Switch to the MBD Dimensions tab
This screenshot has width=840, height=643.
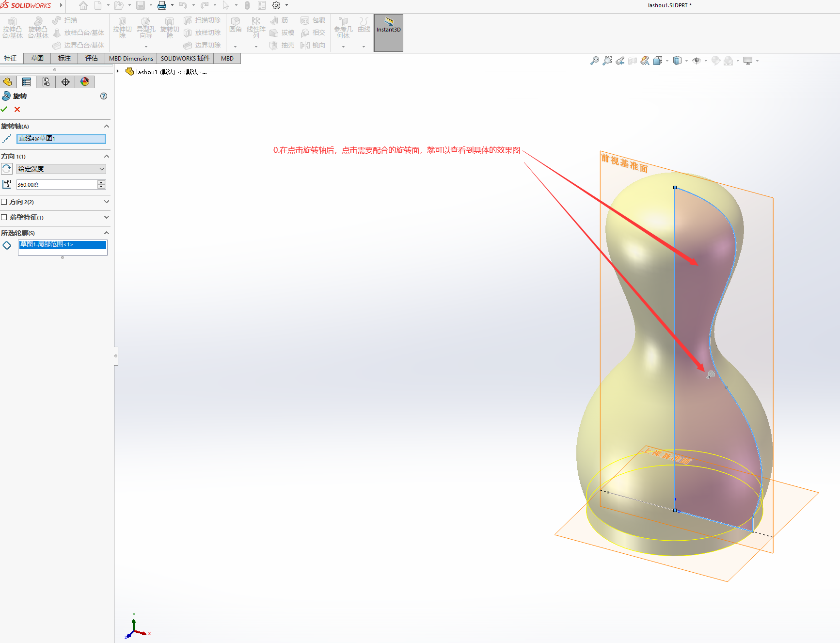pos(131,58)
